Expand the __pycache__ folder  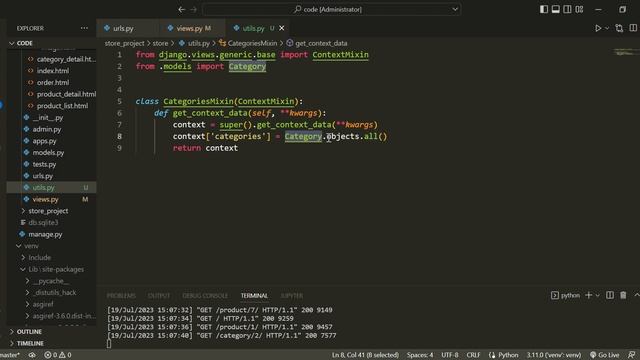click(x=51, y=281)
